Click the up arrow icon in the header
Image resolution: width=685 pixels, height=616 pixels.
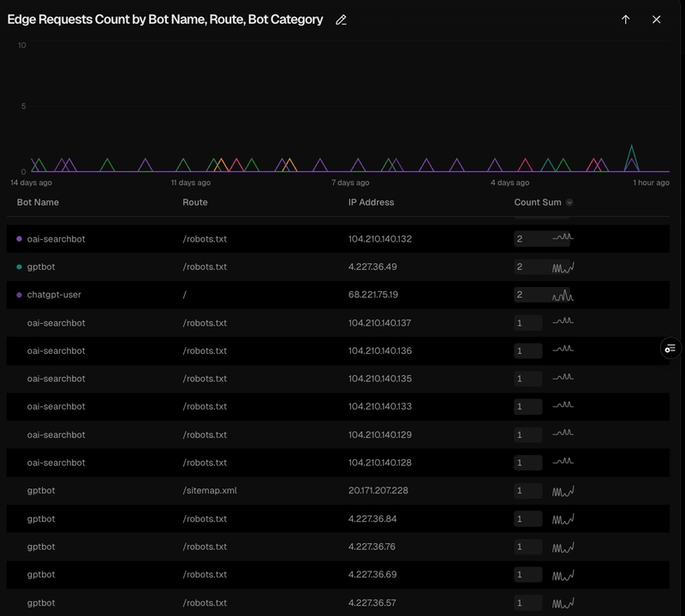[626, 20]
